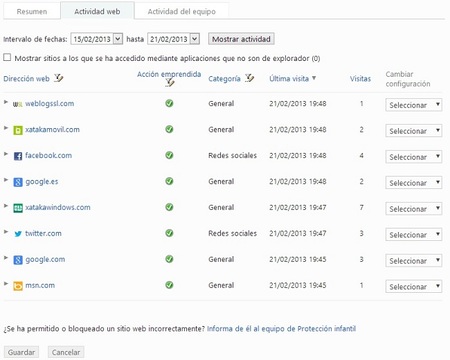Click the xatakawindows.com favicon
The height and width of the screenshot is (360, 450).
(18, 208)
